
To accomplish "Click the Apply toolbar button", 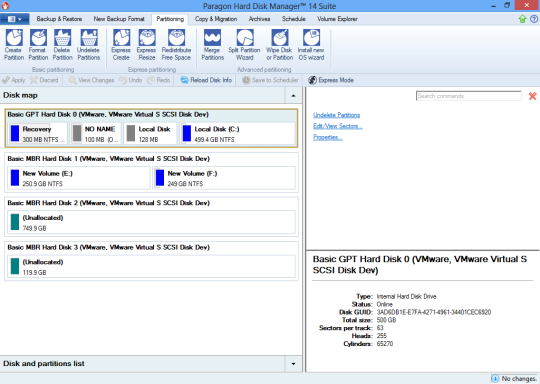I will pyautogui.click(x=13, y=80).
